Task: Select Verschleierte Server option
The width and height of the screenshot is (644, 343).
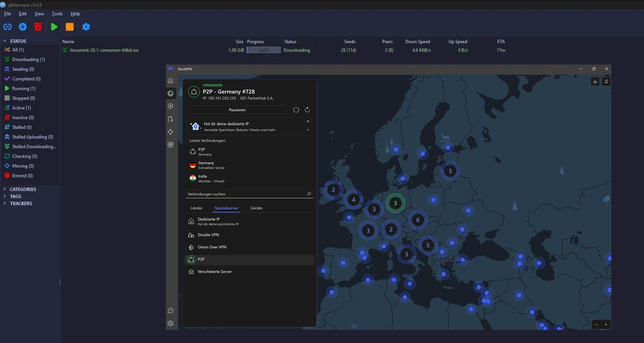Action: point(250,272)
